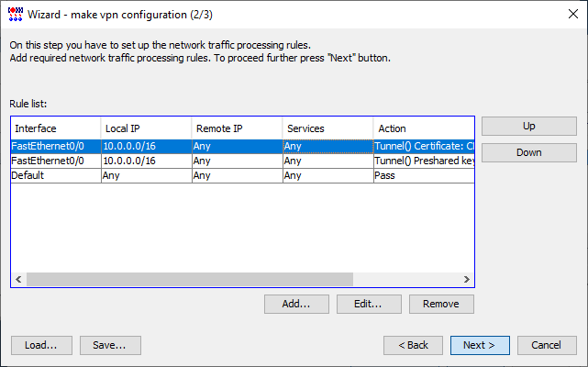The image size is (588, 367).
Task: Click the scrollbar's left arrow
Action: pyautogui.click(x=18, y=279)
